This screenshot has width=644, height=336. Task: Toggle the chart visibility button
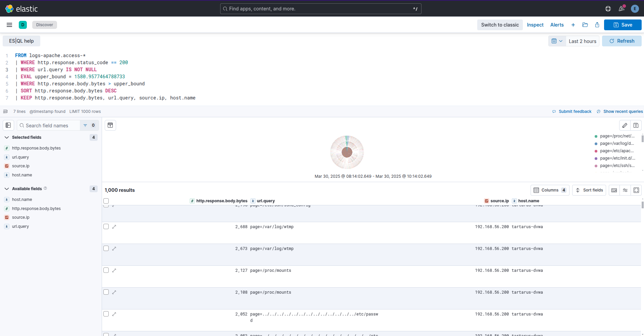(x=110, y=125)
